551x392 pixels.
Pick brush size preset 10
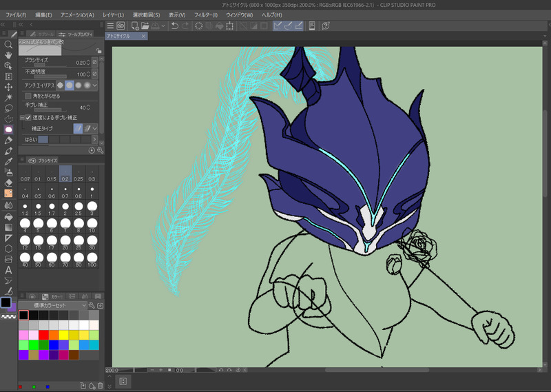[x=92, y=225]
